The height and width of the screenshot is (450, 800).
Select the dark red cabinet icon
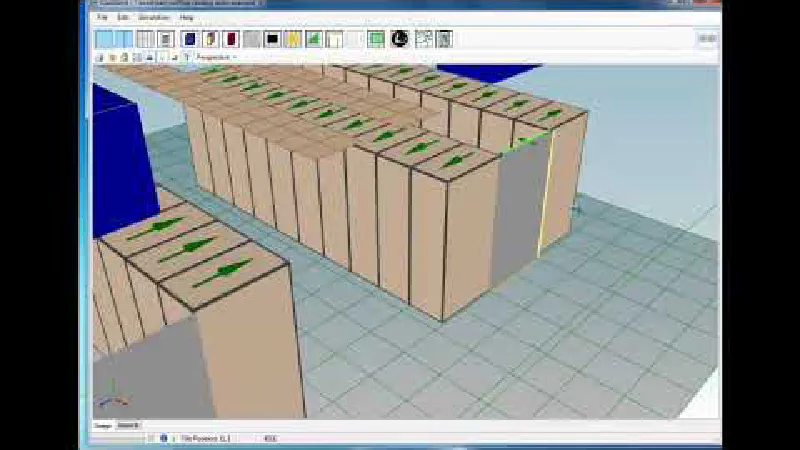(x=231, y=39)
